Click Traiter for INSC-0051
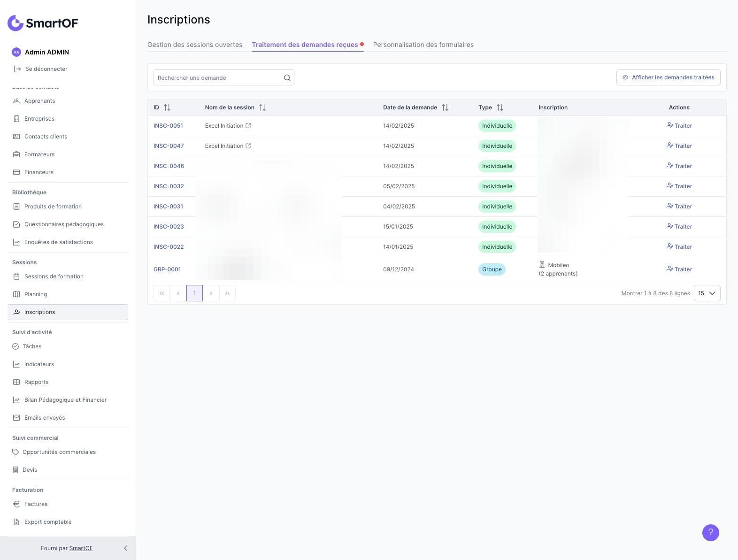 [679, 126]
